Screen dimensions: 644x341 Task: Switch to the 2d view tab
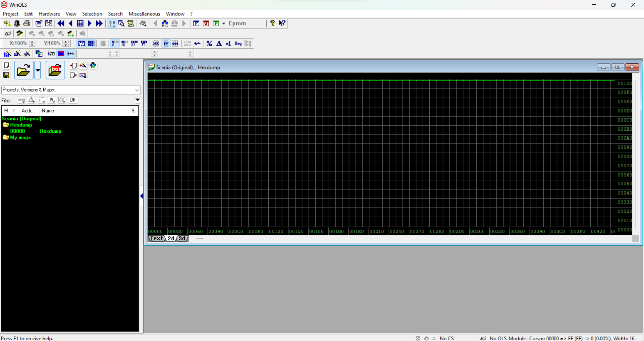pos(171,238)
